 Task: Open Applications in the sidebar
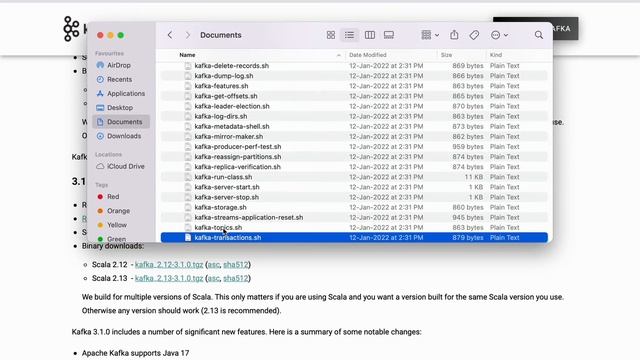(126, 93)
